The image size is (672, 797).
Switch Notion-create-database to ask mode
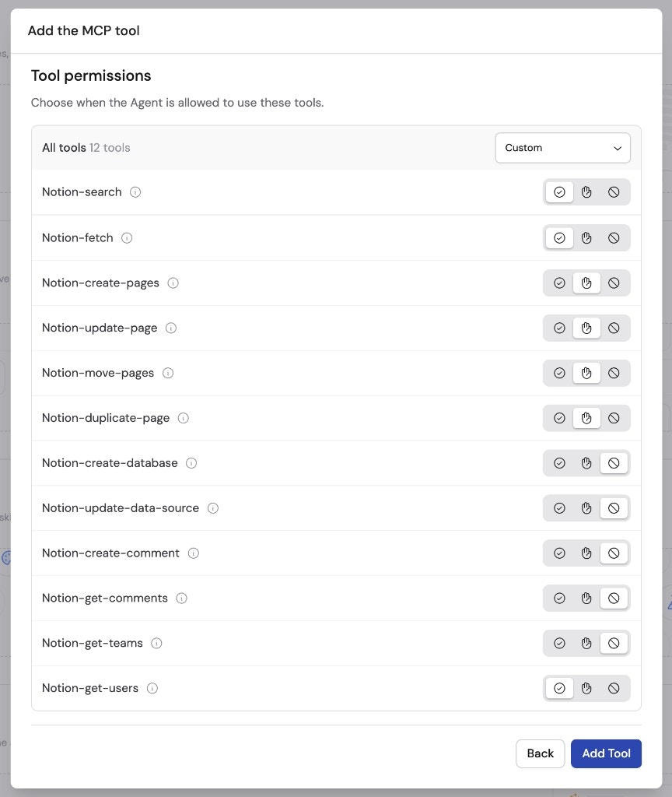pyautogui.click(x=586, y=462)
